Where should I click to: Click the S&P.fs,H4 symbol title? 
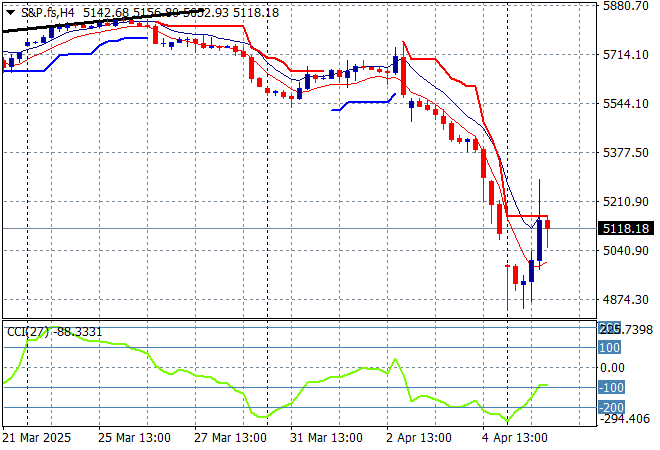coord(48,13)
